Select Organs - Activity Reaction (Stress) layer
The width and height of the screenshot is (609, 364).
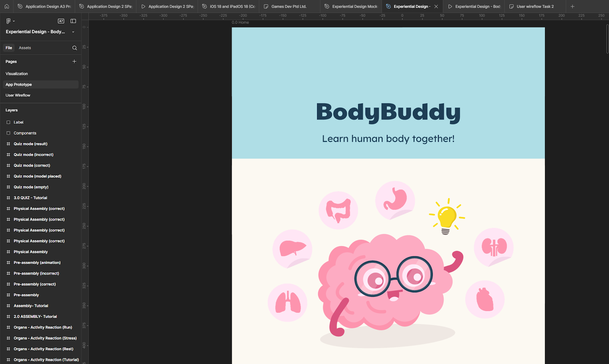pyautogui.click(x=45, y=338)
